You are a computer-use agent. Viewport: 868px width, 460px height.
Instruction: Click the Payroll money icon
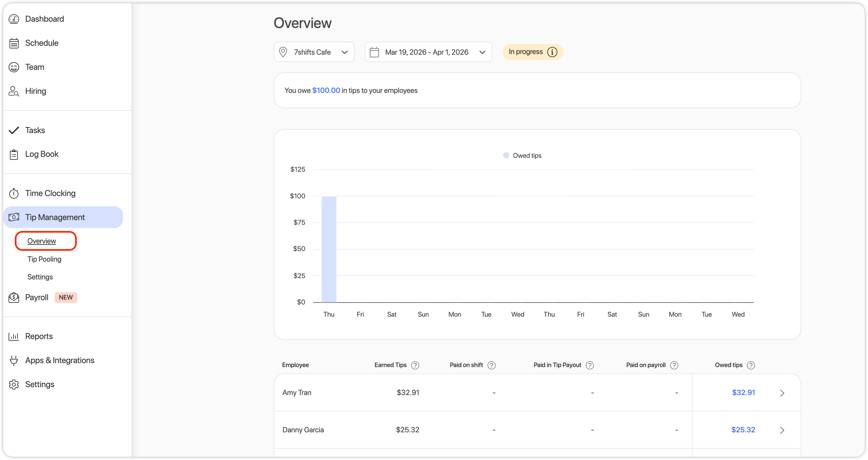click(x=14, y=298)
